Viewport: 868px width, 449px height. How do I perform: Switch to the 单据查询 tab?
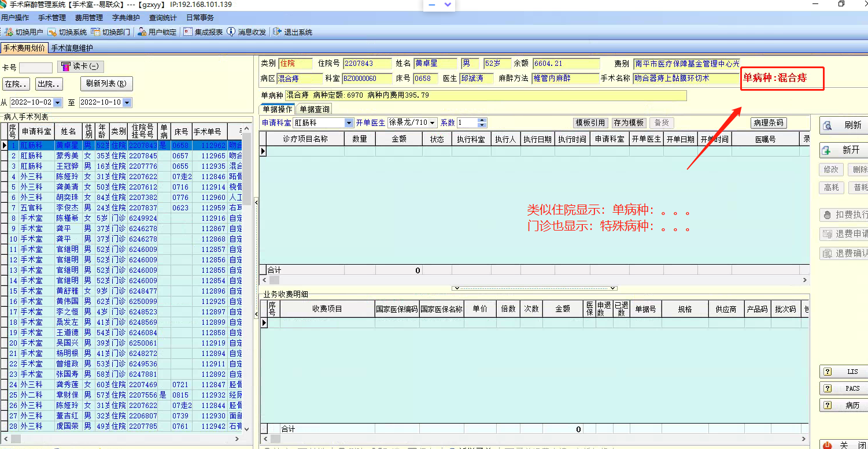[315, 109]
